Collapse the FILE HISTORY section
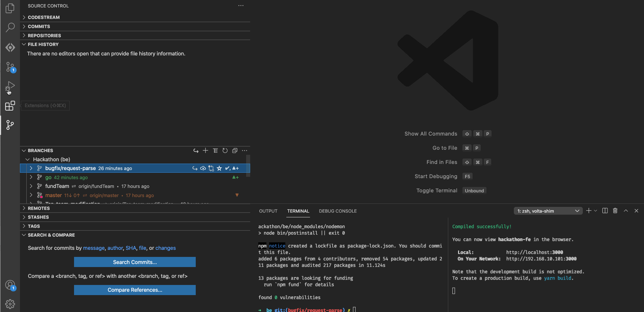Viewport: 644px width, 312px height. pos(135,44)
